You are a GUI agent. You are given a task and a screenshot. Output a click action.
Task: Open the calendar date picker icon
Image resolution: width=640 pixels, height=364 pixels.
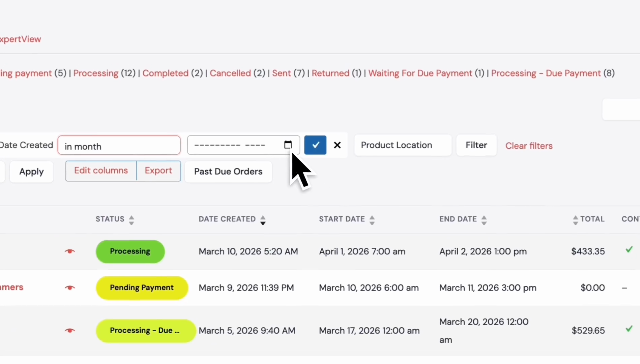[x=288, y=145]
